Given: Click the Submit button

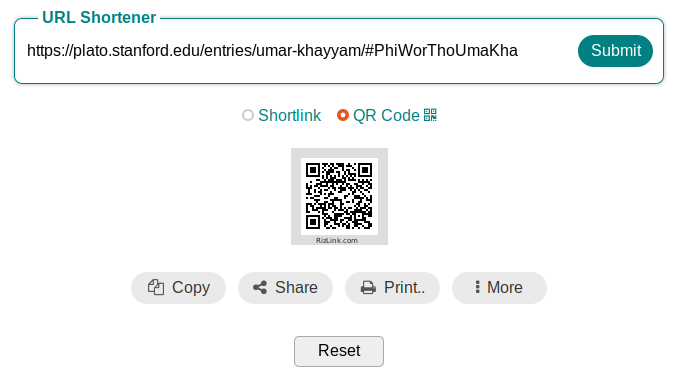Looking at the screenshot, I should pos(615,51).
